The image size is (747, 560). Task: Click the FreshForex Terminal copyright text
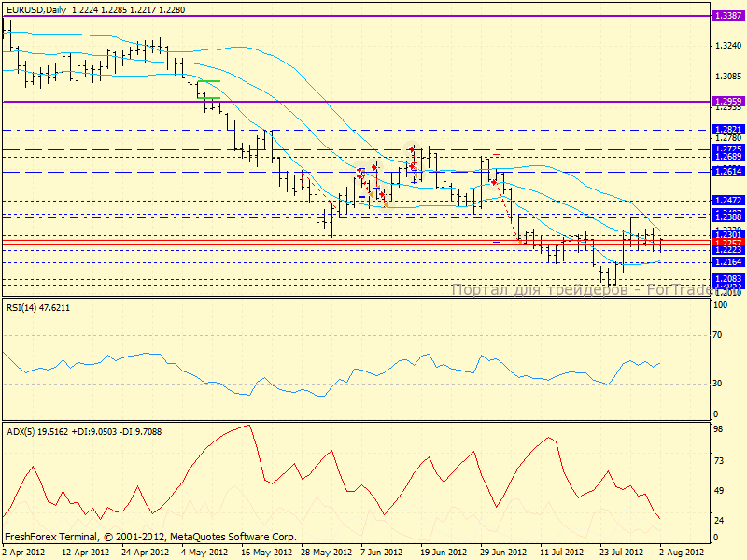click(150, 538)
